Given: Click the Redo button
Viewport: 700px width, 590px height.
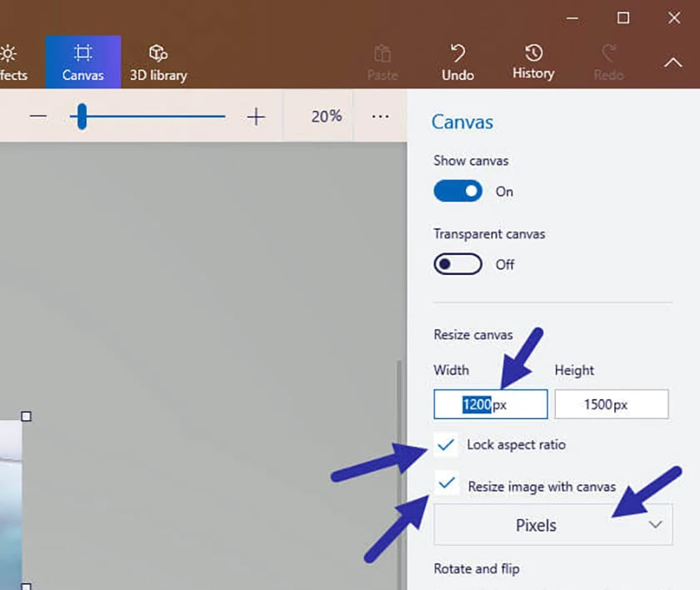Looking at the screenshot, I should pyautogui.click(x=609, y=62).
